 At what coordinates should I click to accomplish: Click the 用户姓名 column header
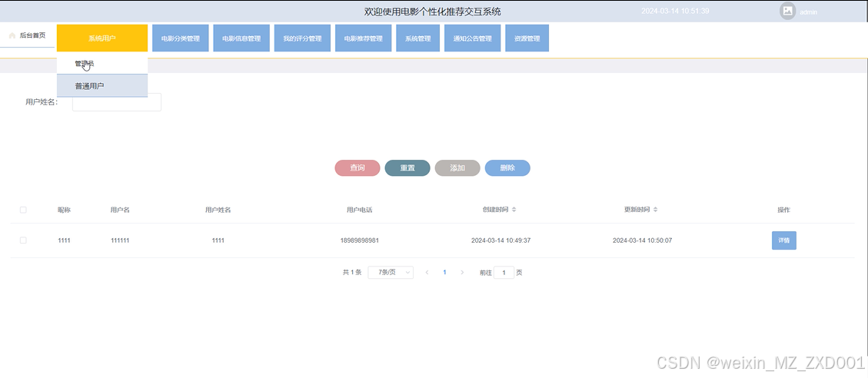tap(218, 210)
